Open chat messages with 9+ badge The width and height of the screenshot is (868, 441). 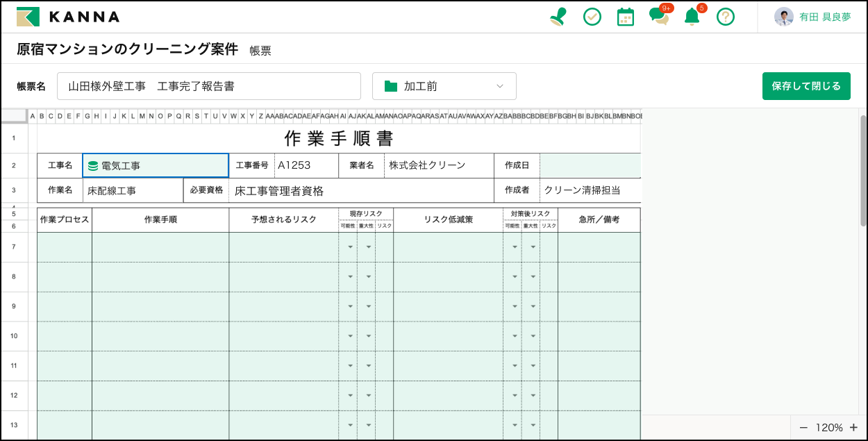658,17
